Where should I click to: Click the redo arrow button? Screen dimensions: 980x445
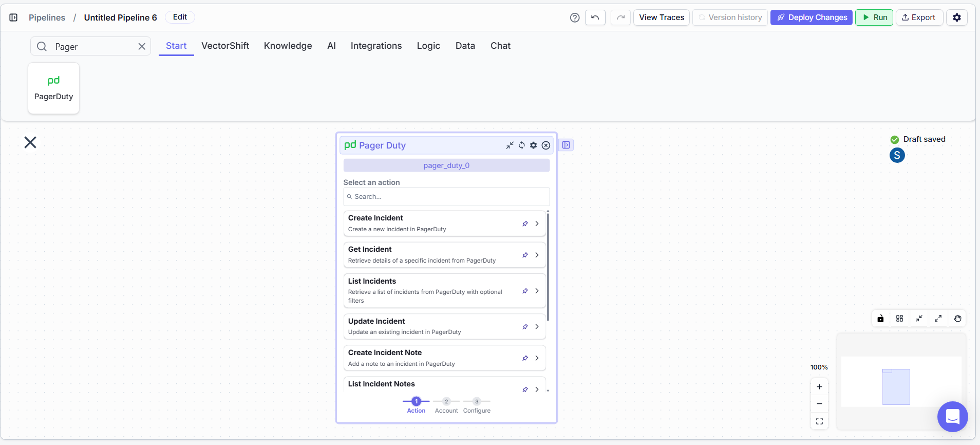[620, 17]
